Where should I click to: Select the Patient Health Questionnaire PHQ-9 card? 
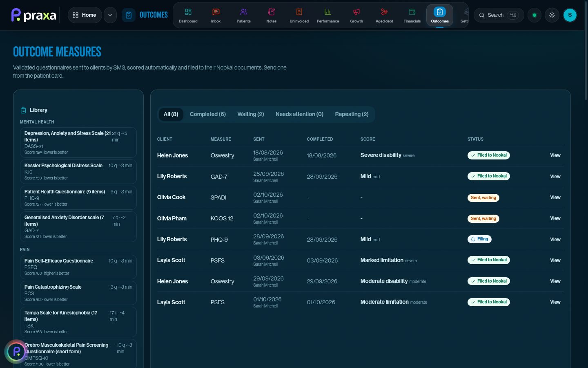[78, 197]
